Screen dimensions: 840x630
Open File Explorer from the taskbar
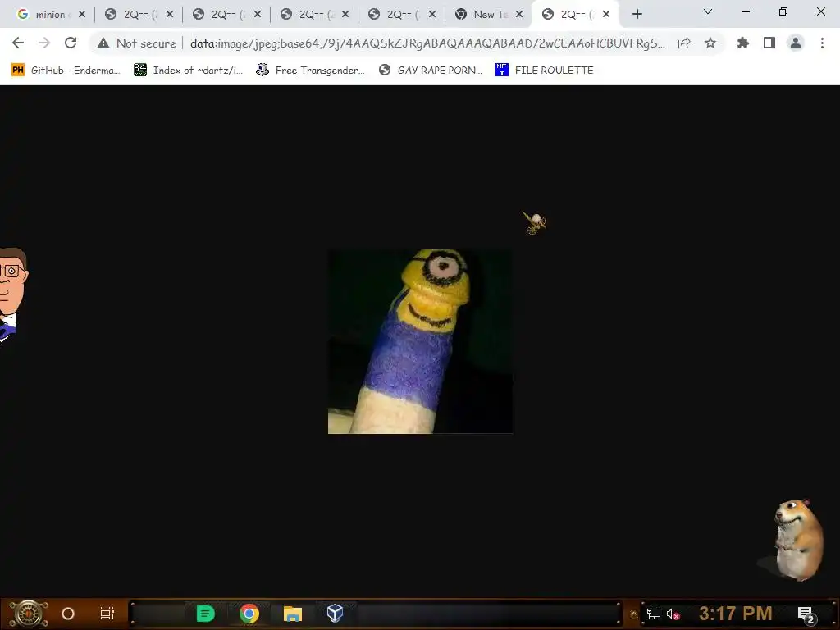click(x=293, y=614)
